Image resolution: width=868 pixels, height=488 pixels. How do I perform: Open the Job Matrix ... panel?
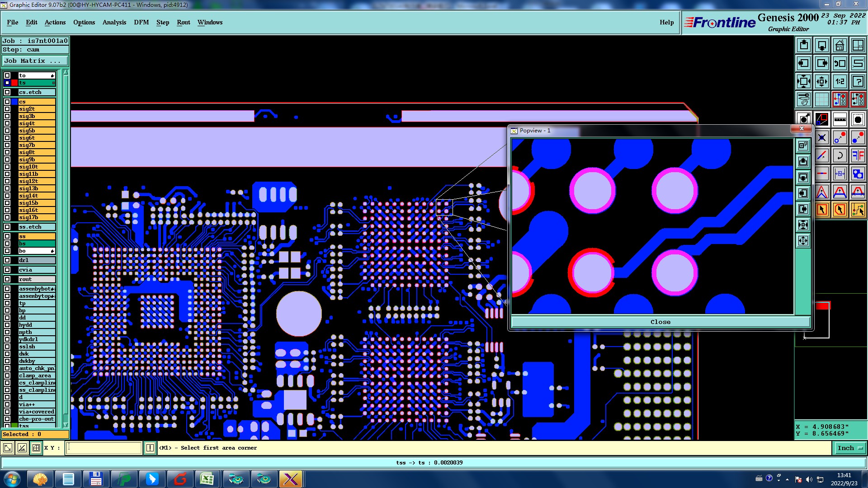pos(35,61)
